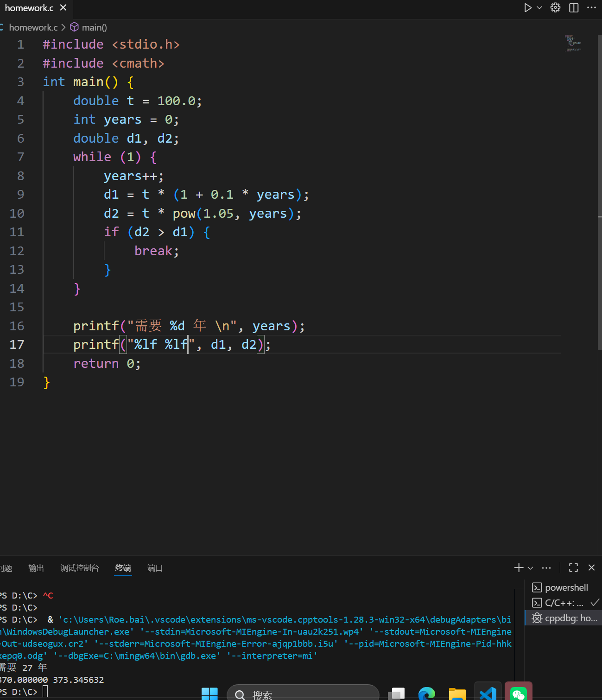Select the C/C++ task terminal entry
The height and width of the screenshot is (700, 602).
click(x=563, y=603)
